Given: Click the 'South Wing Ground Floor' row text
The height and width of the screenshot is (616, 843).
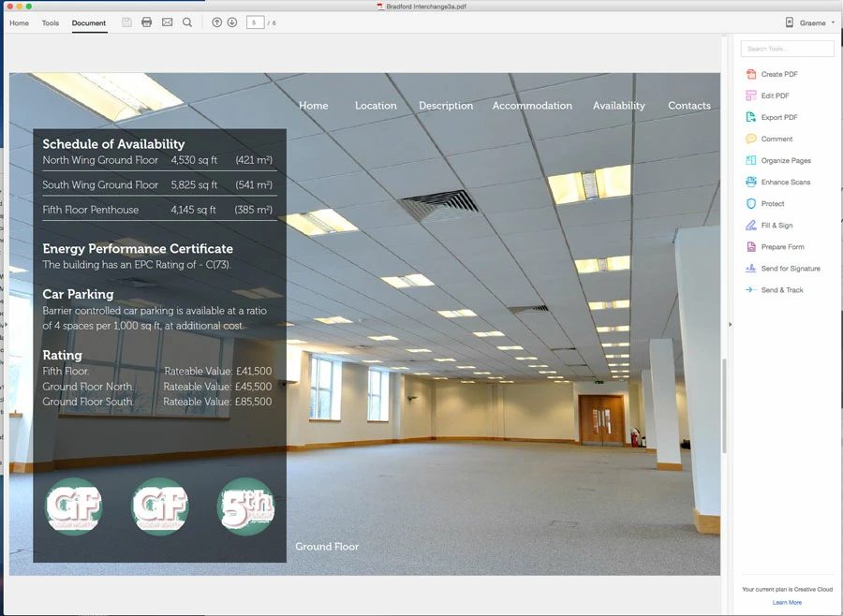Looking at the screenshot, I should click(100, 184).
